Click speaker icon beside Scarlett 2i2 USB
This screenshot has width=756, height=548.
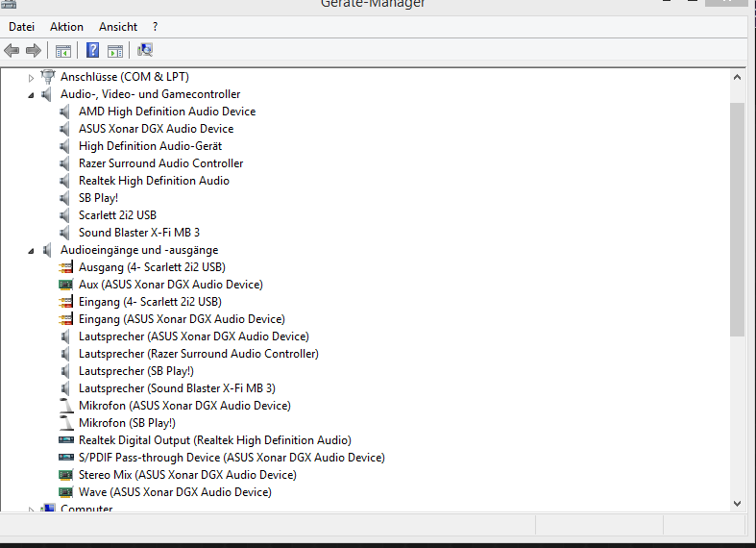(64, 215)
